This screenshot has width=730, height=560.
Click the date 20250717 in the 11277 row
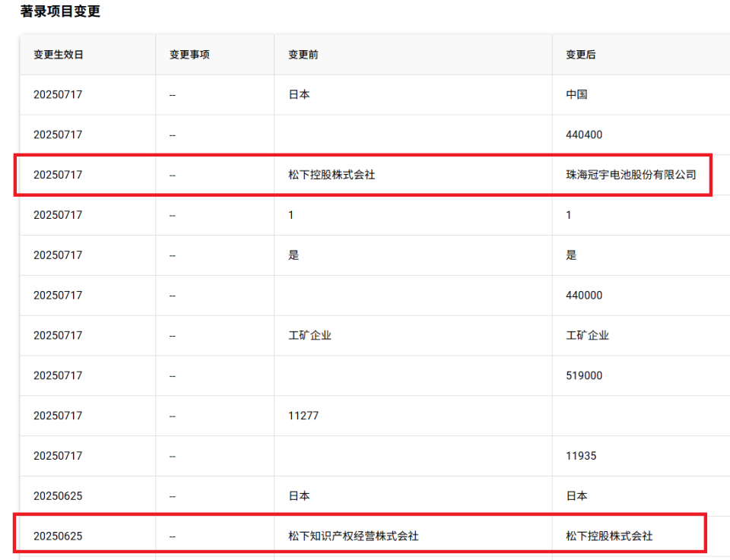[58, 416]
